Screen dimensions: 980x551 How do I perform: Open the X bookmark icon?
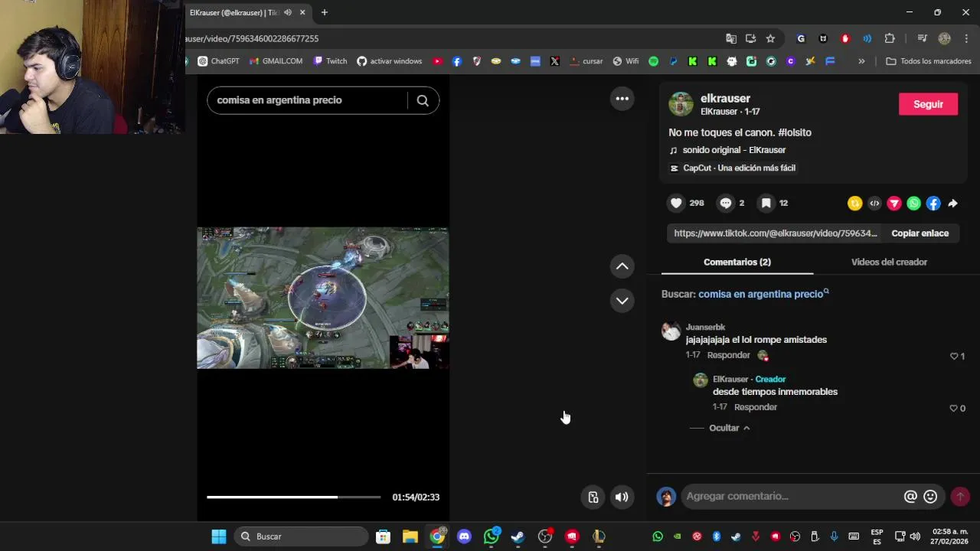coord(554,61)
